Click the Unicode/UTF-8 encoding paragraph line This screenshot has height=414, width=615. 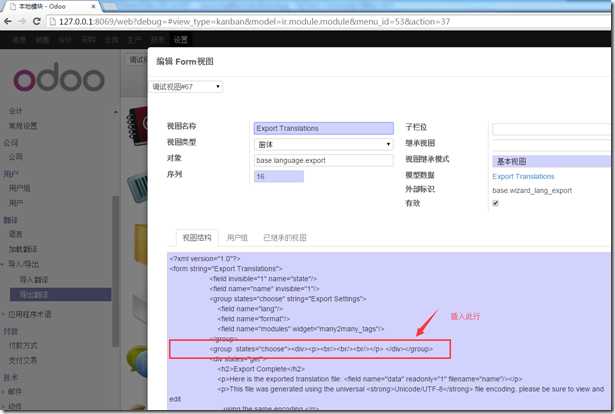(x=411, y=389)
